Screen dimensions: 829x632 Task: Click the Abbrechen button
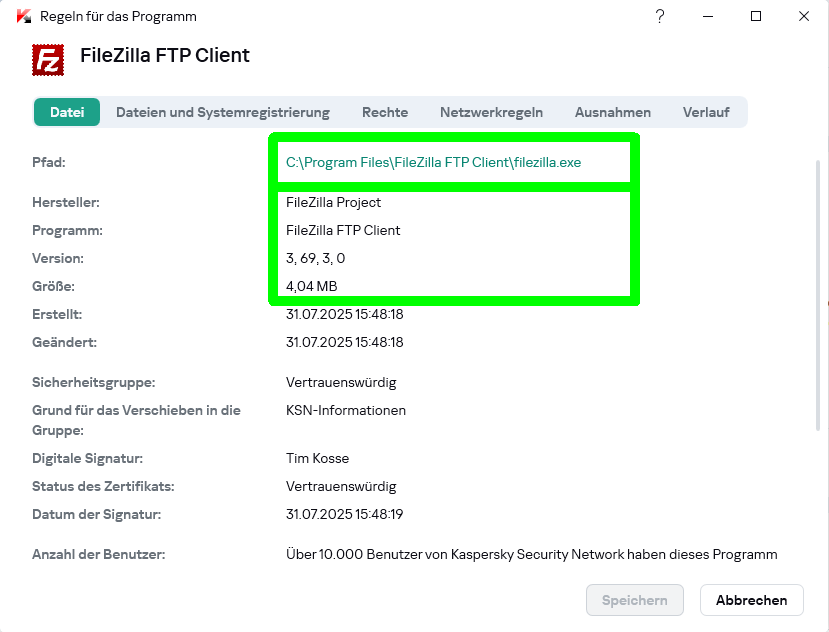pos(752,600)
